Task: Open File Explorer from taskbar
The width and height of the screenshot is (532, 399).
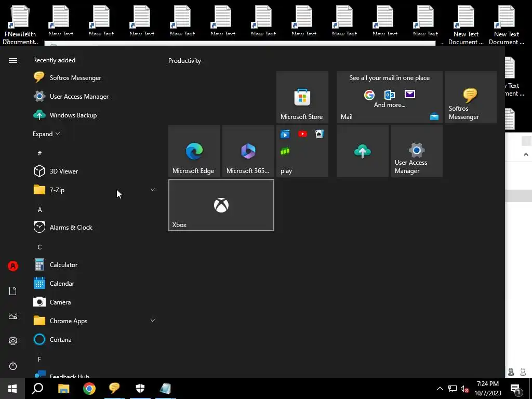Action: click(x=63, y=389)
